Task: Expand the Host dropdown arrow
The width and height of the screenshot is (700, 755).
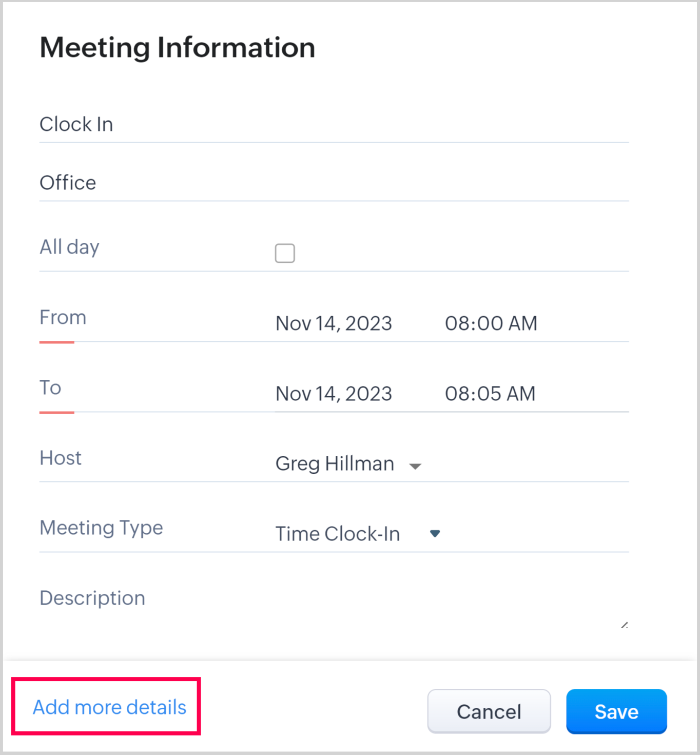Action: click(x=415, y=466)
